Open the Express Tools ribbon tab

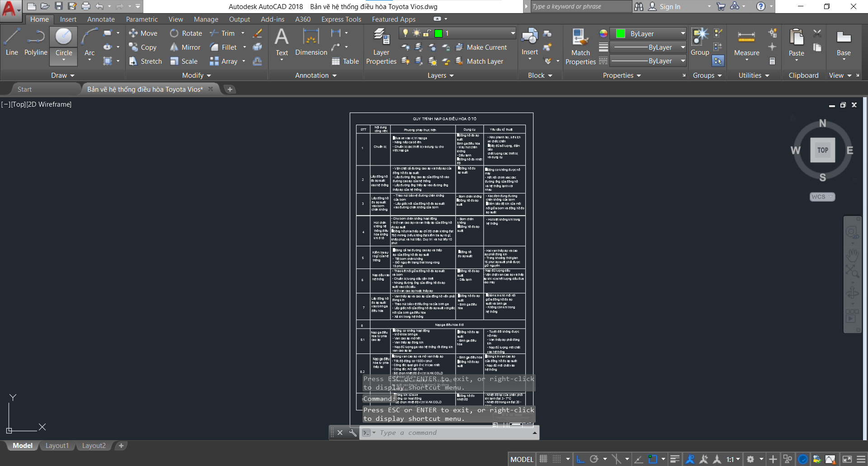point(341,19)
